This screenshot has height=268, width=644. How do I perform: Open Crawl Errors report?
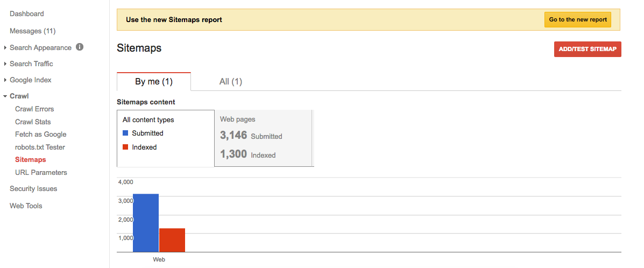pos(34,109)
